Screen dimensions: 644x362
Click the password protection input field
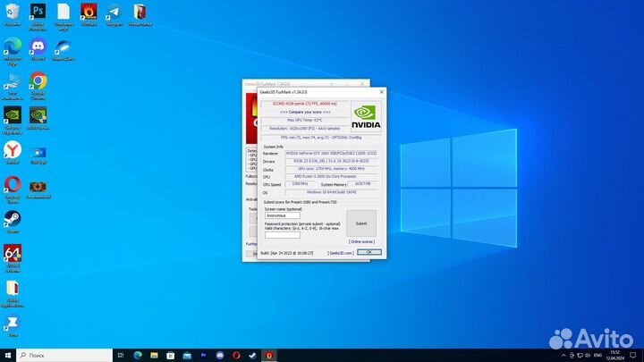(x=283, y=234)
